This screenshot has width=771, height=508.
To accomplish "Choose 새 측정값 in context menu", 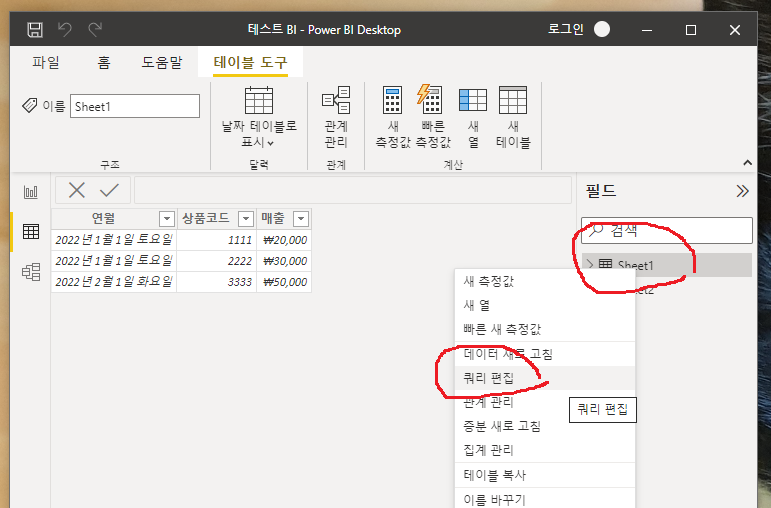I will click(x=545, y=281).
